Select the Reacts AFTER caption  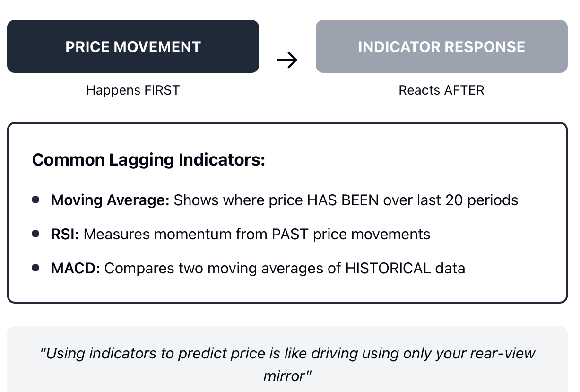click(441, 90)
